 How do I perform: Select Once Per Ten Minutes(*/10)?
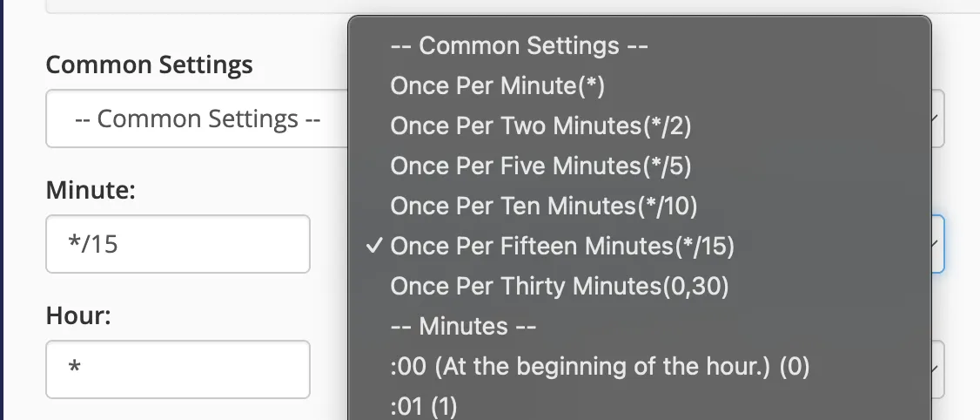544,206
